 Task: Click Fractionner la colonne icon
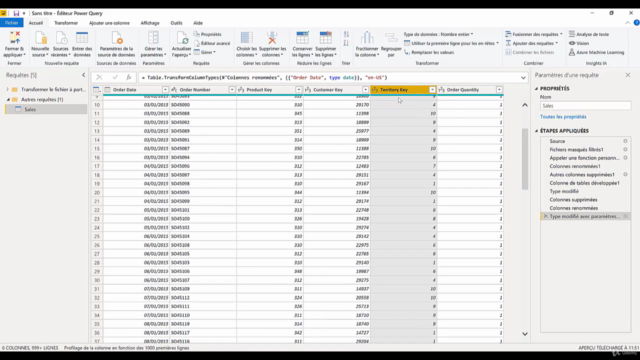click(367, 38)
